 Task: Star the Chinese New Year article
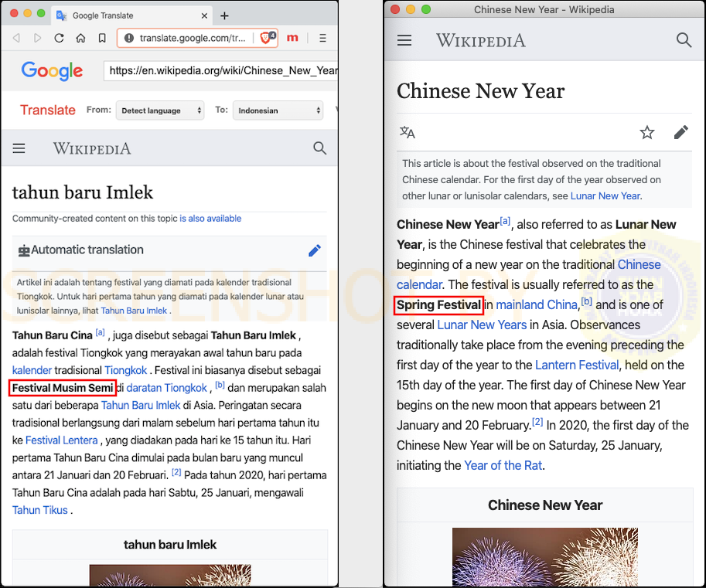click(x=647, y=132)
